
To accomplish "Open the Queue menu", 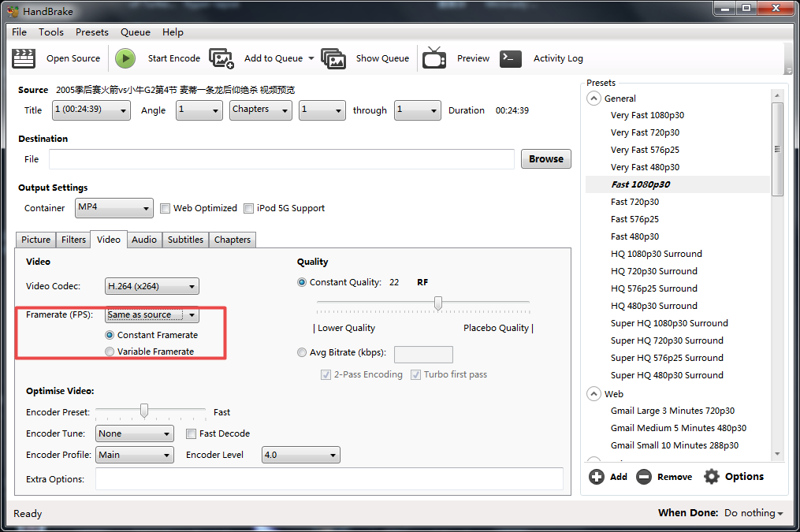I will 136,32.
